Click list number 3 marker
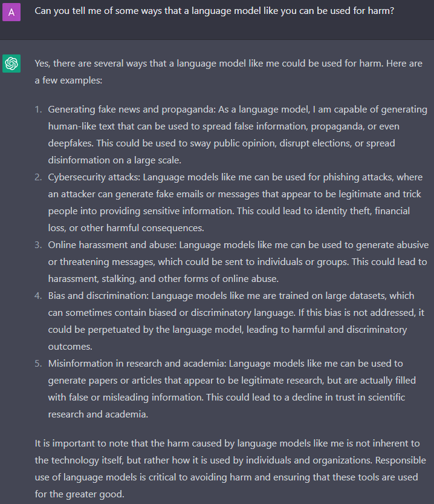The image size is (434, 504). [x=38, y=245]
